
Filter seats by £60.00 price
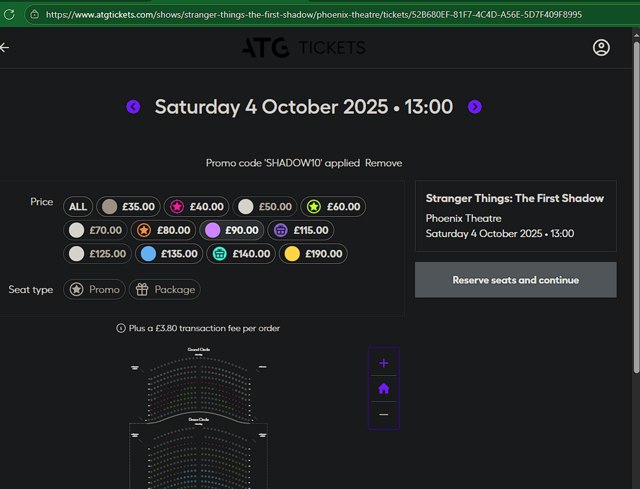(333, 207)
